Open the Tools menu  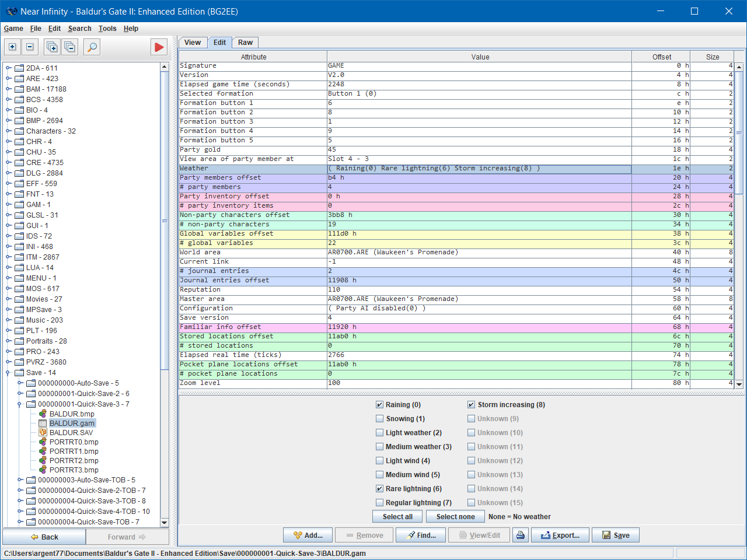point(107,29)
